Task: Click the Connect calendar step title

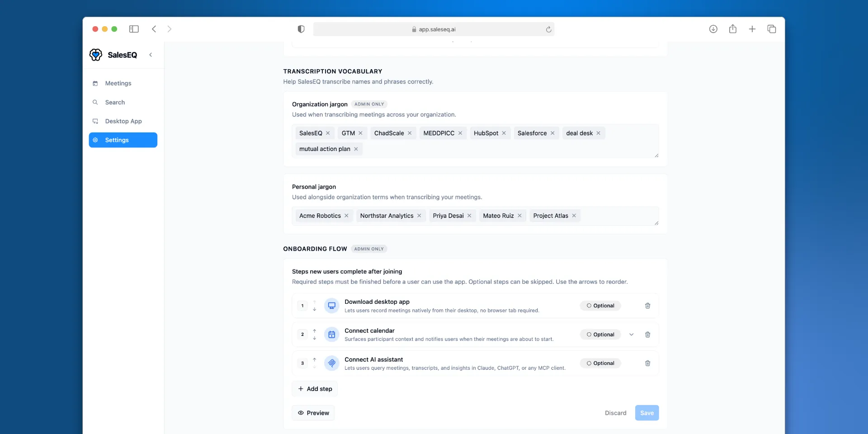Action: [x=369, y=330]
